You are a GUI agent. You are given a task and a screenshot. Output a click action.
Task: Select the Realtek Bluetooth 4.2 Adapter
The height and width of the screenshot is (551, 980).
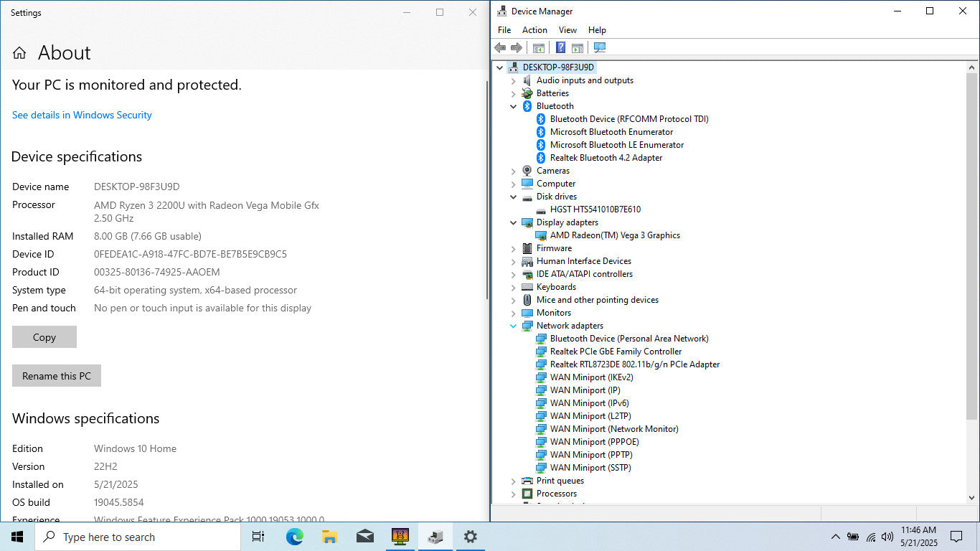(x=606, y=158)
